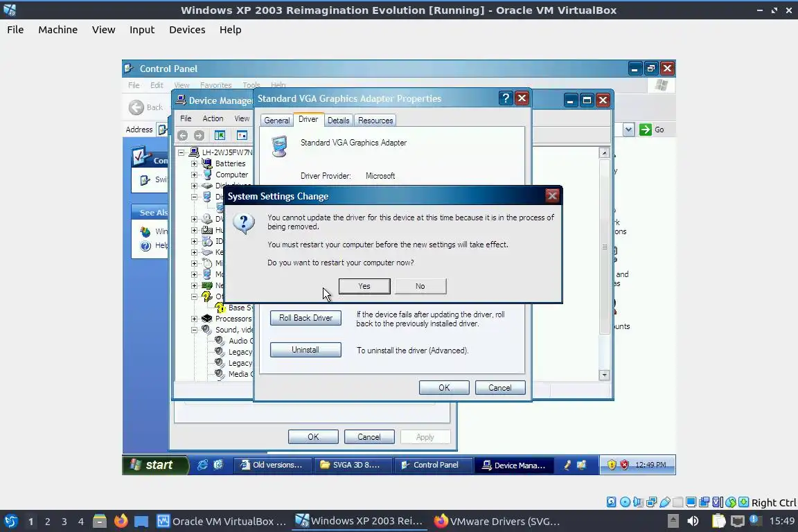Image resolution: width=798 pixels, height=532 pixels.
Task: Click the scroll up arrow of Device Manager scrollbar
Action: pyautogui.click(x=604, y=152)
